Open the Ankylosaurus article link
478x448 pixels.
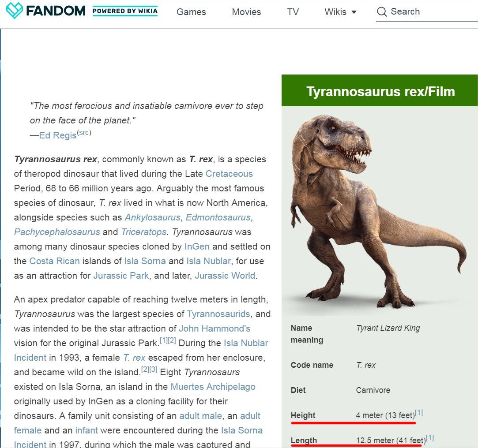point(153,217)
